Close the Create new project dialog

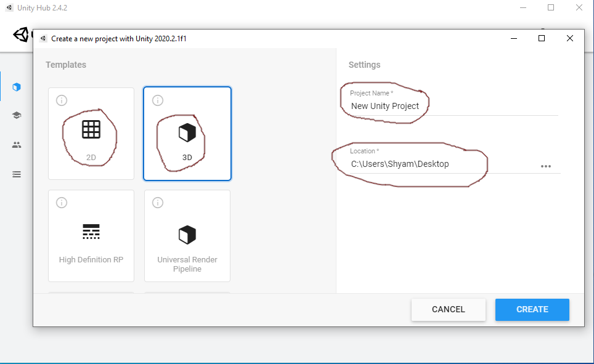[570, 38]
